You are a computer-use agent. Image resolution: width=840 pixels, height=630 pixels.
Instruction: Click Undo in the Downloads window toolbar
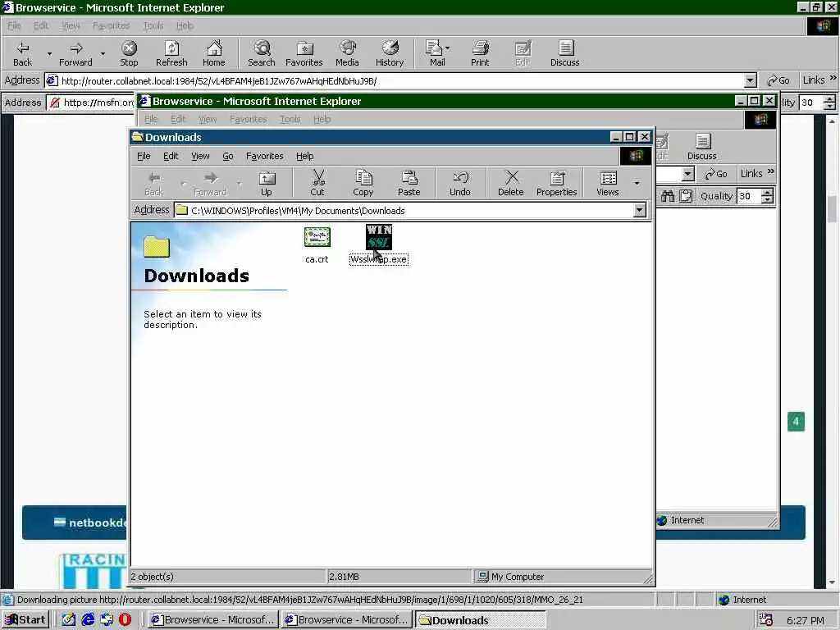(x=459, y=183)
